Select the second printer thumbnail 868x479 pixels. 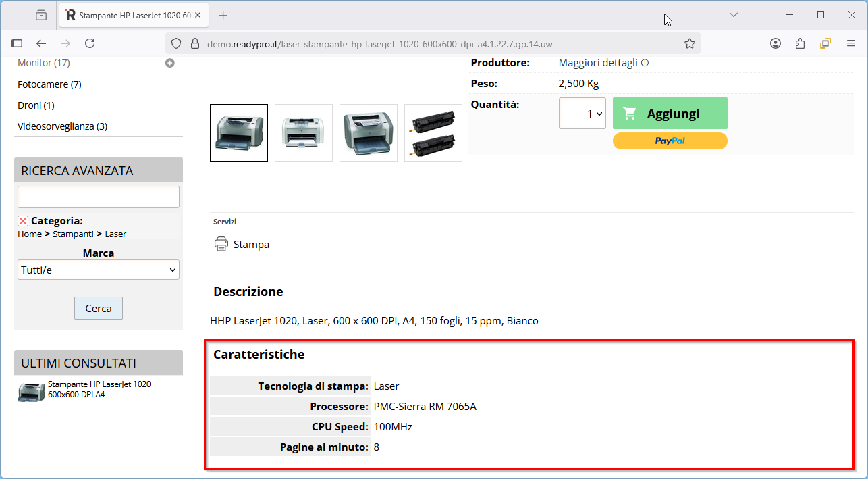coord(304,133)
